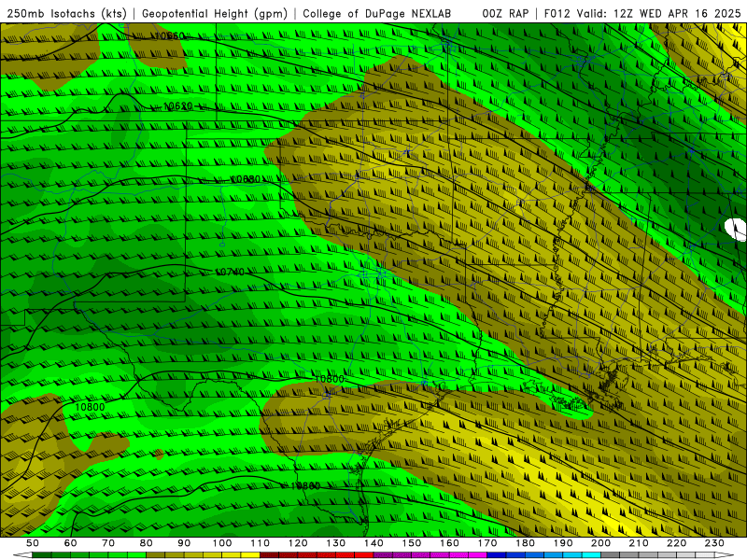
Task: Click the "Geopotential Height (gpm)" header text
Action: pos(215,13)
